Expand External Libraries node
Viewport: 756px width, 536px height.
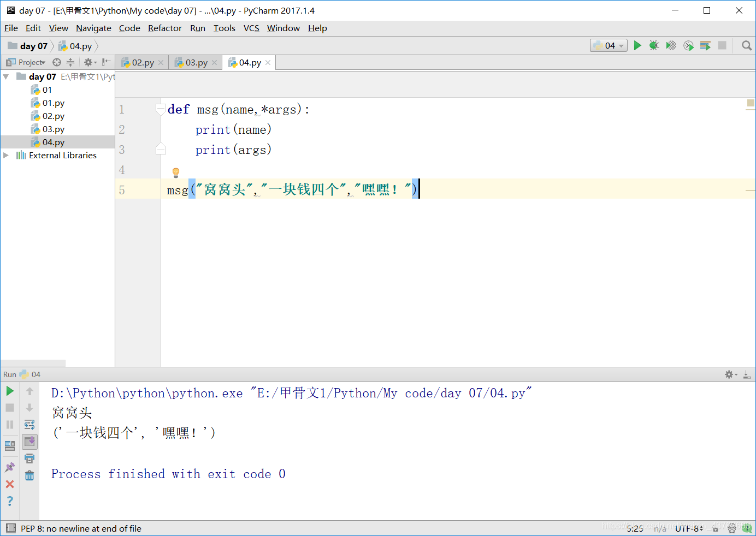[x=5, y=156]
